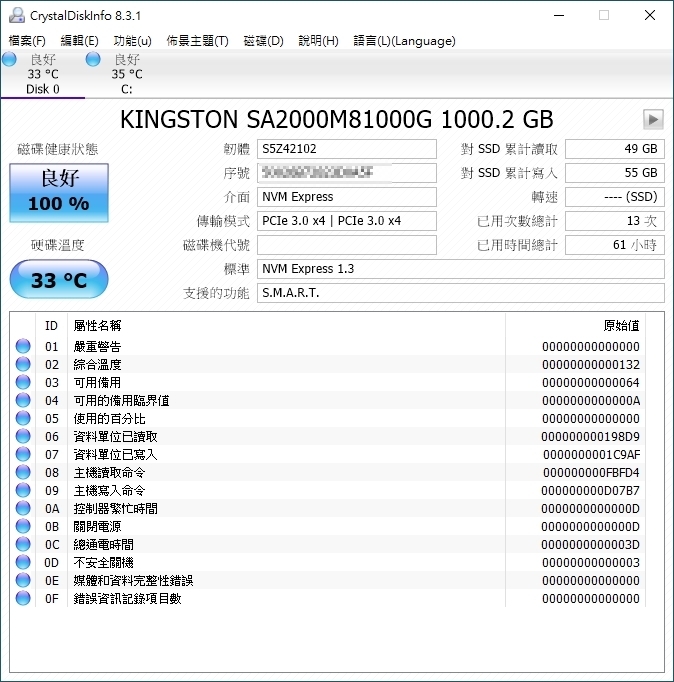
Task: Click status orb for 0D 不安全關機 row
Action: coord(23,563)
